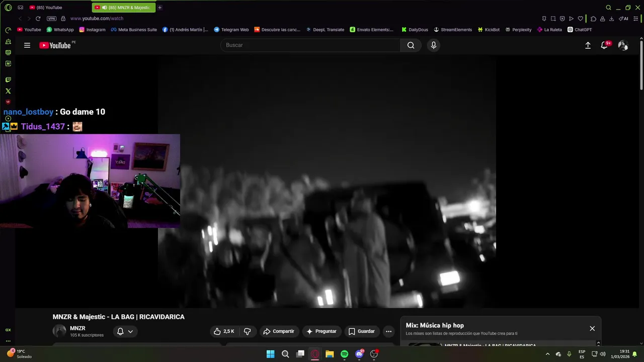Image resolution: width=644 pixels, height=362 pixels.
Task: Open the DeepL Translate bookmark
Action: coord(325,30)
